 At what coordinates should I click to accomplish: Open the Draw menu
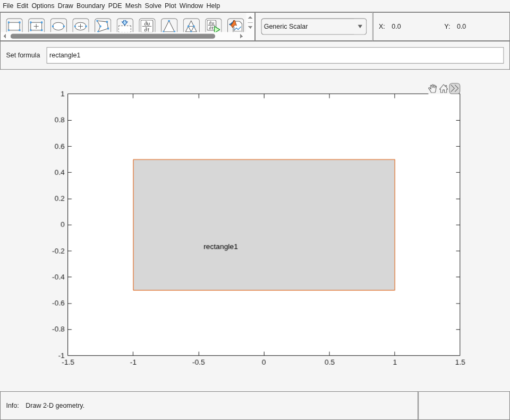coord(65,6)
